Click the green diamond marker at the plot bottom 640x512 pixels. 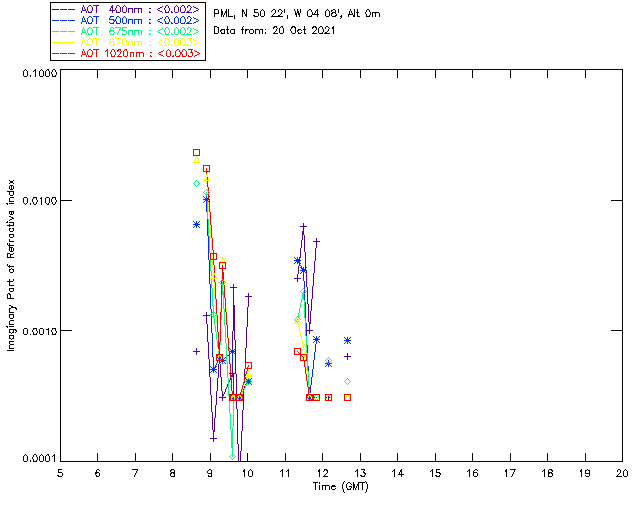233,456
